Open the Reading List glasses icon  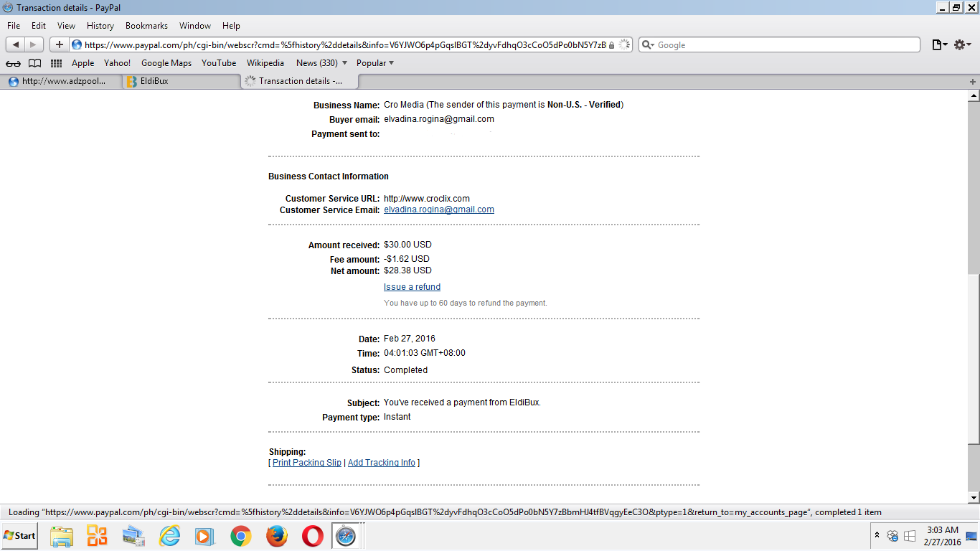pos(14,63)
